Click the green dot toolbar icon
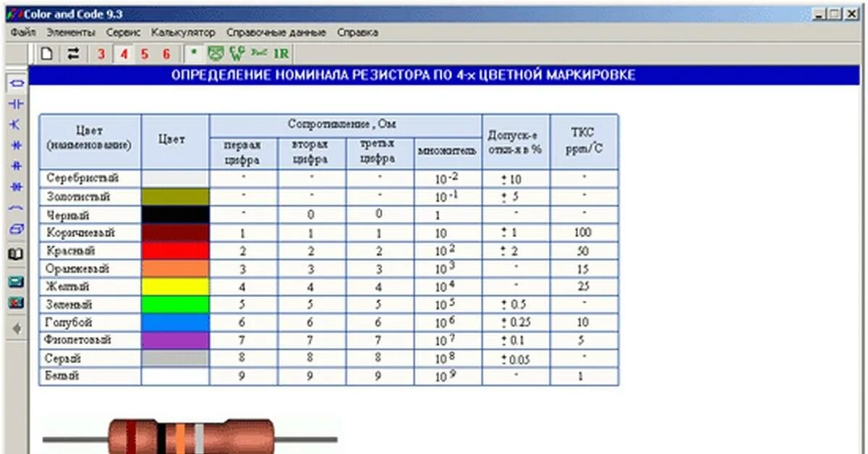 (194, 53)
